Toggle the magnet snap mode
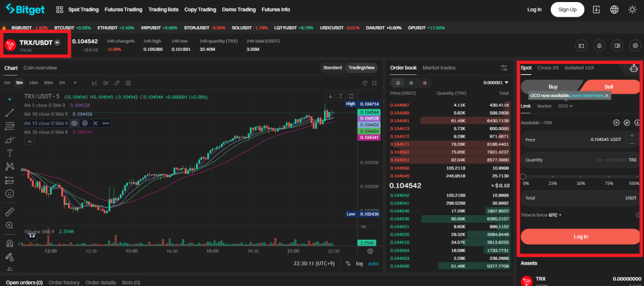Screen dimensions: 644x286 [10, 243]
